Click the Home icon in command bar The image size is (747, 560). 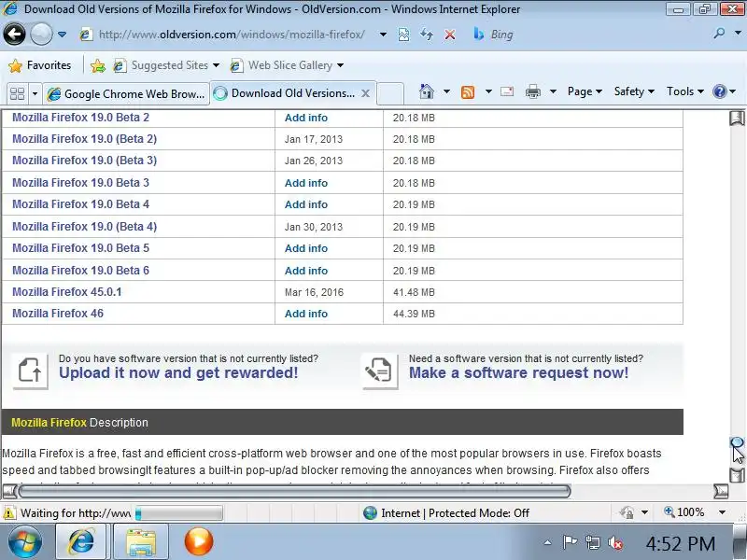pos(427,91)
